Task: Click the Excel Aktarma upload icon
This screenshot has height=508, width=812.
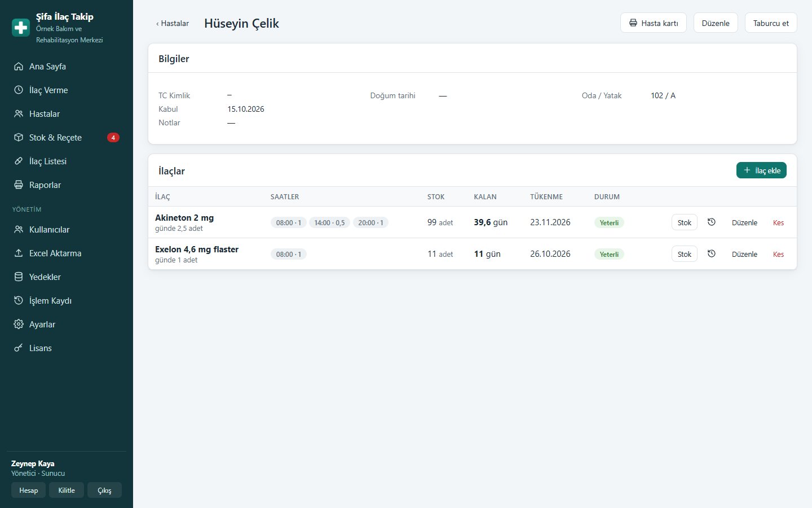Action: click(x=19, y=253)
